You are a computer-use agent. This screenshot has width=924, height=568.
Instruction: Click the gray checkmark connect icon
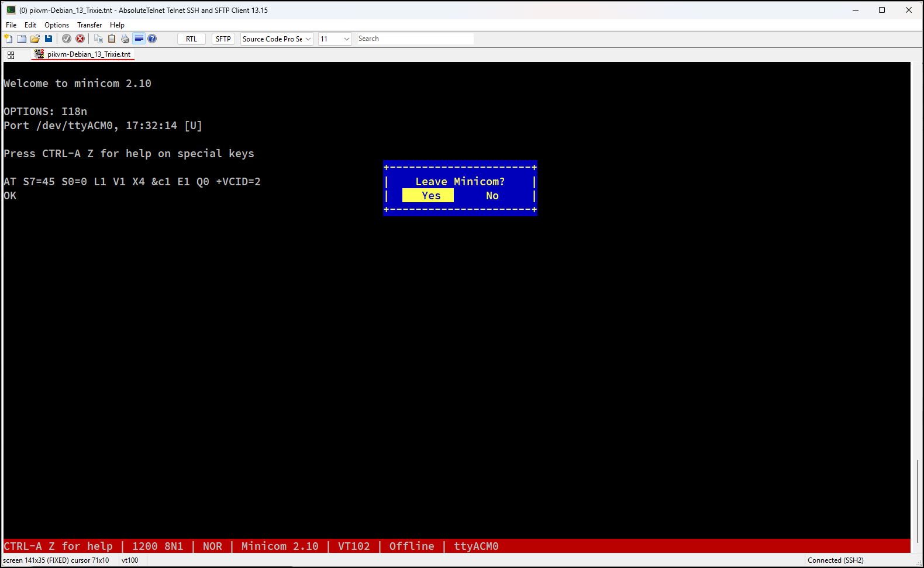click(67, 39)
